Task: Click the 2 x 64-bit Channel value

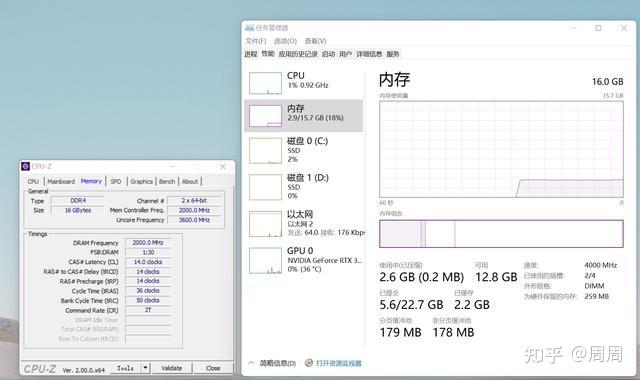Action: click(194, 200)
